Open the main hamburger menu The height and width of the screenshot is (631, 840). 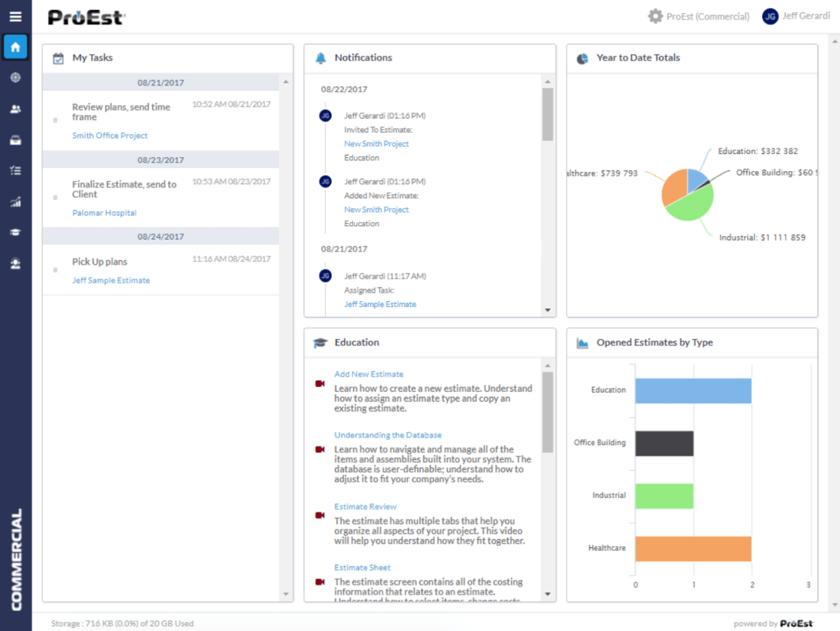pos(15,16)
